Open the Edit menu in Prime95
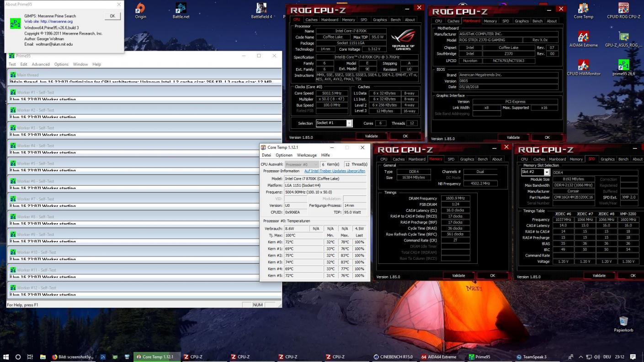Image resolution: width=644 pixels, height=362 pixels. pos(24,64)
